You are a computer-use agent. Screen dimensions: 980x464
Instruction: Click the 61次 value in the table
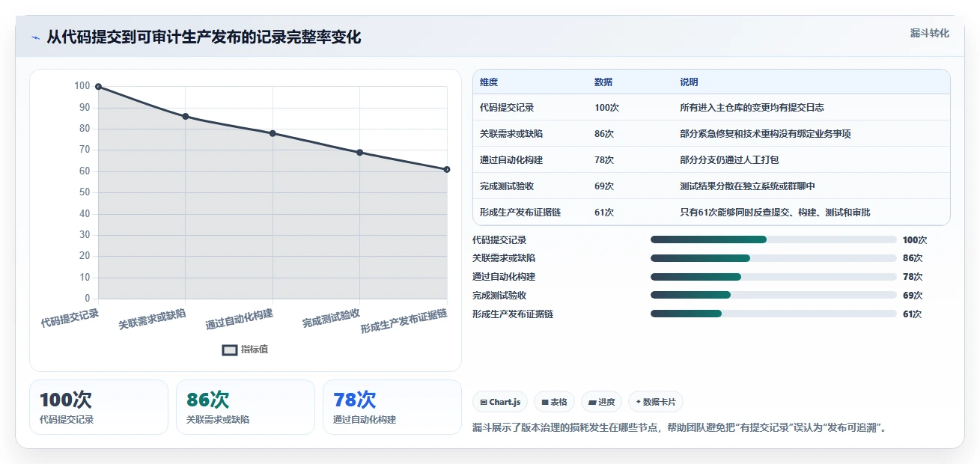(x=604, y=213)
